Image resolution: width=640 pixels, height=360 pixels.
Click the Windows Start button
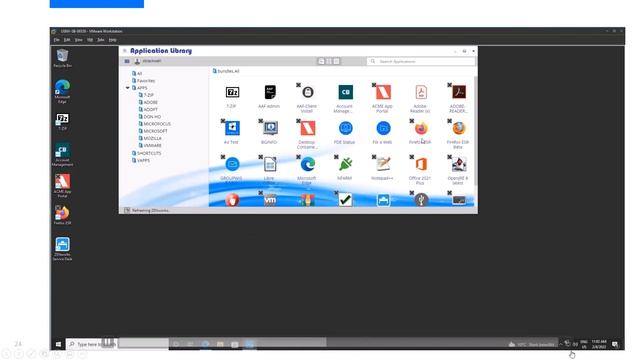(58, 344)
